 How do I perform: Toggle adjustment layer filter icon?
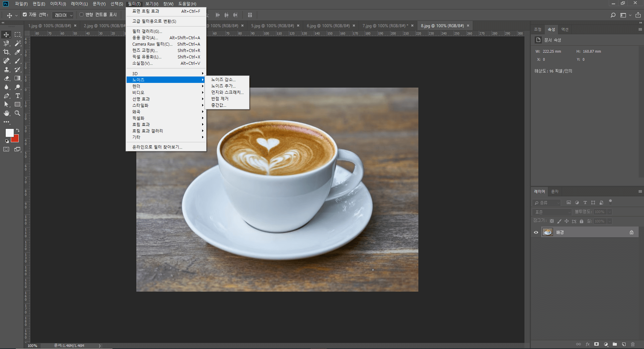577,203
